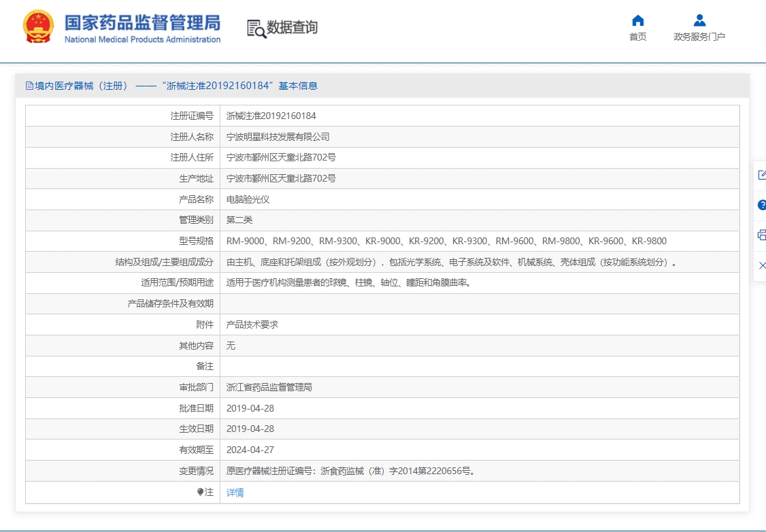766x532 pixels.
Task: Select product name 电脑验光仪
Action: 248,199
